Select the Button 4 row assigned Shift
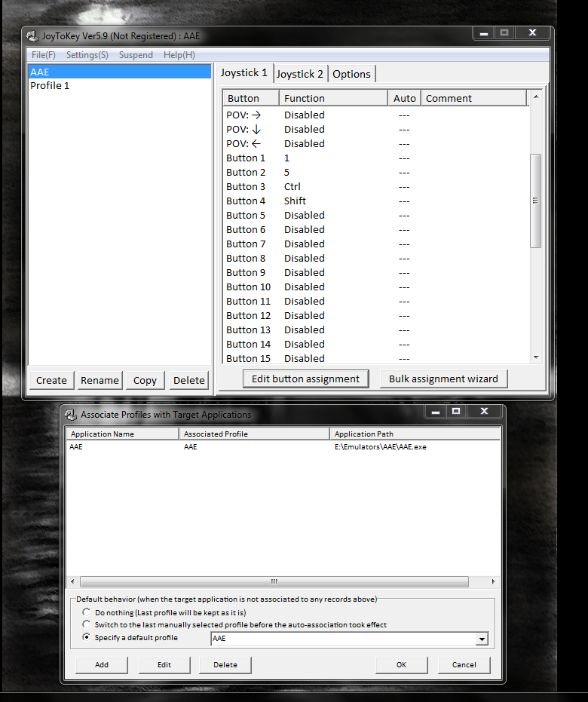 click(376, 201)
